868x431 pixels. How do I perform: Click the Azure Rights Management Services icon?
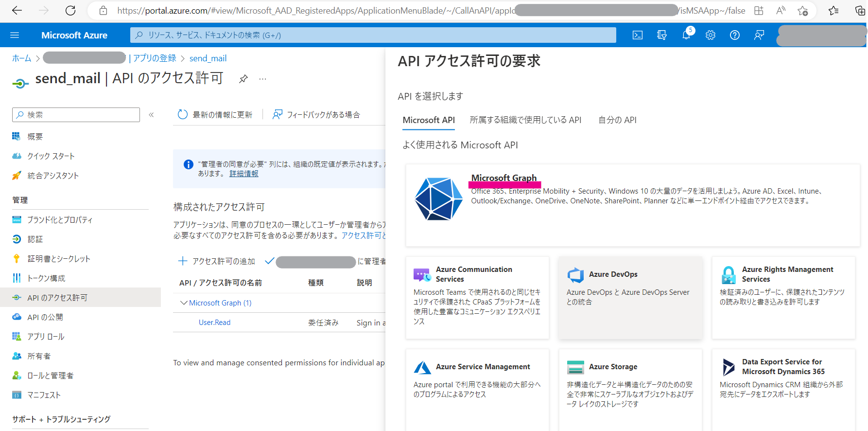click(729, 275)
